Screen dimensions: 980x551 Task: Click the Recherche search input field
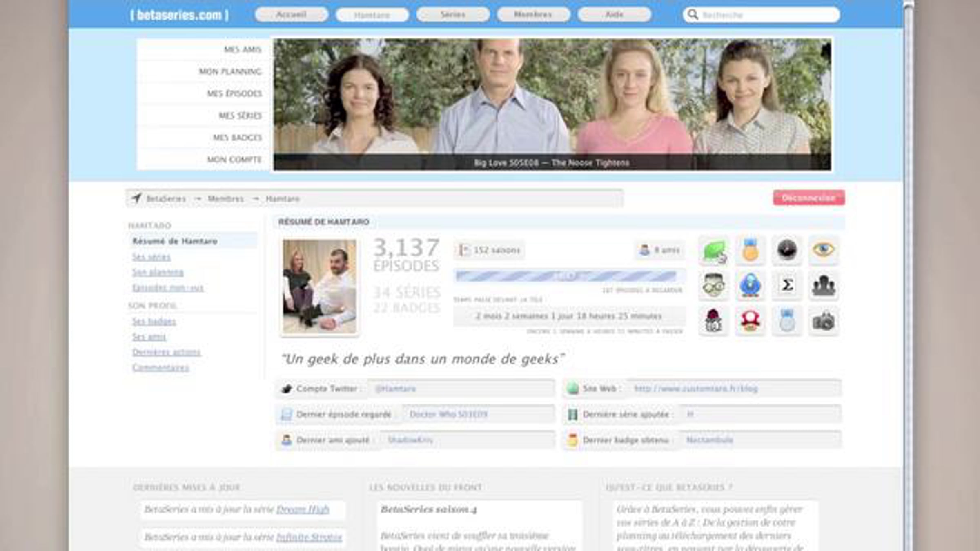click(x=768, y=15)
